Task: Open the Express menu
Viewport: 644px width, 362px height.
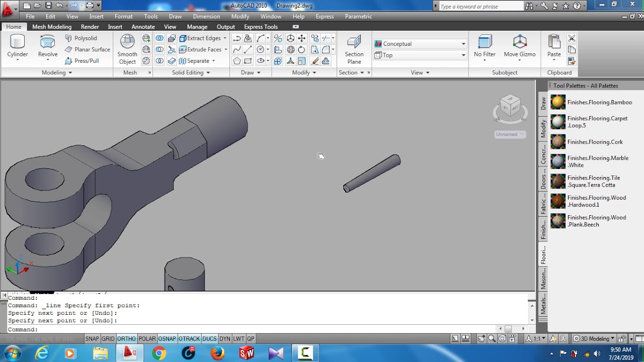Action: click(x=325, y=17)
